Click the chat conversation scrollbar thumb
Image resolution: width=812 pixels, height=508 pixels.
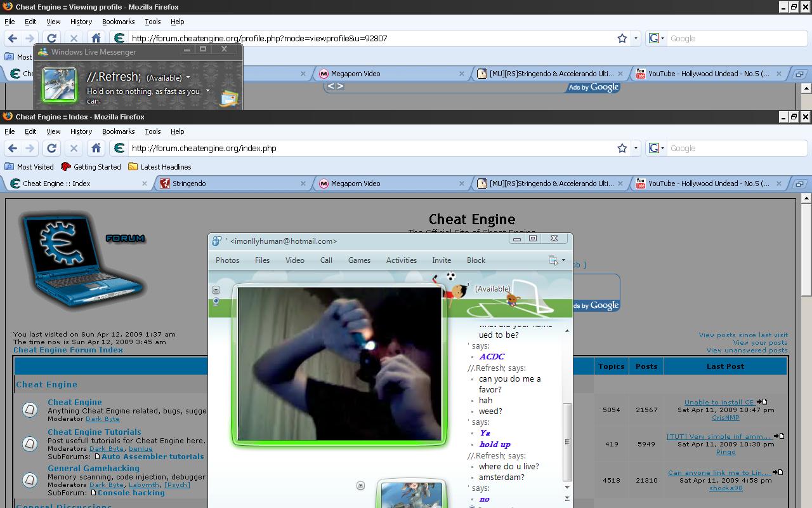tap(567, 442)
